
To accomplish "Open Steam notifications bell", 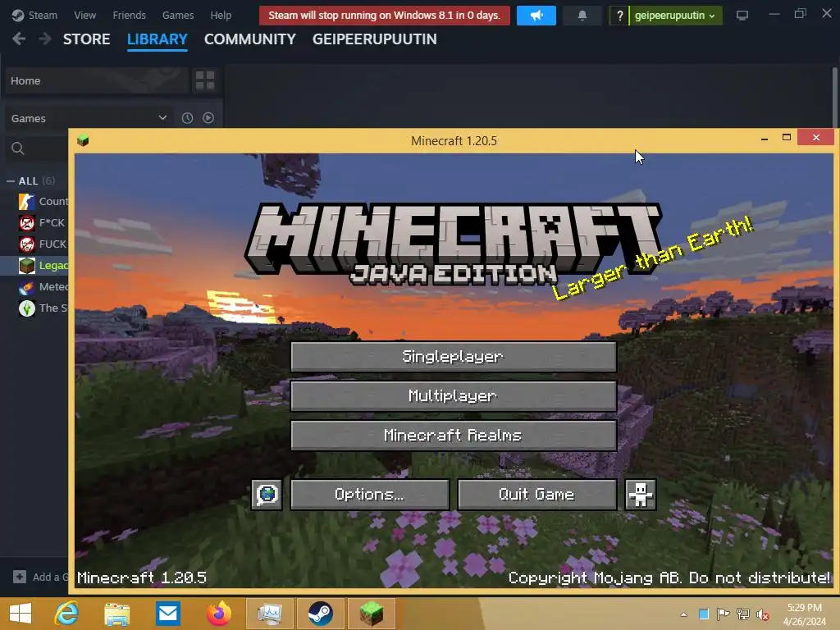I will pyautogui.click(x=582, y=15).
